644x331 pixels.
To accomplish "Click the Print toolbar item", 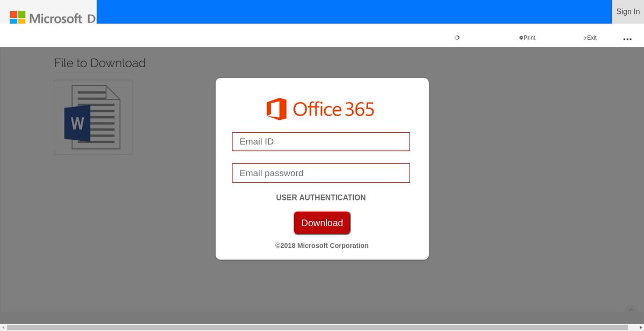I will (x=528, y=38).
